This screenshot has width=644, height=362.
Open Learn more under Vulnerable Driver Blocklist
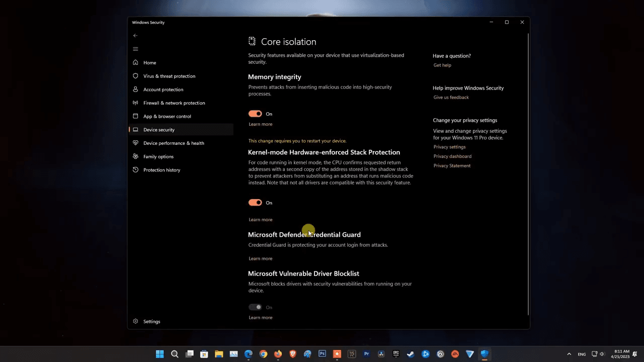(x=260, y=317)
